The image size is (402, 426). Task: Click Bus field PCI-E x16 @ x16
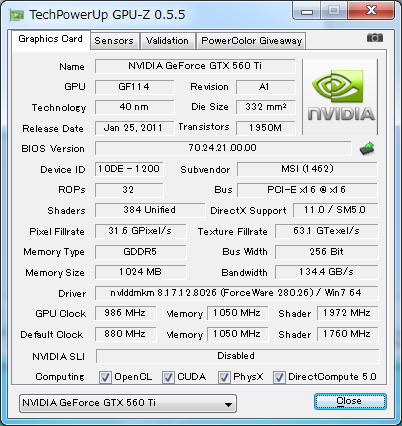click(307, 190)
